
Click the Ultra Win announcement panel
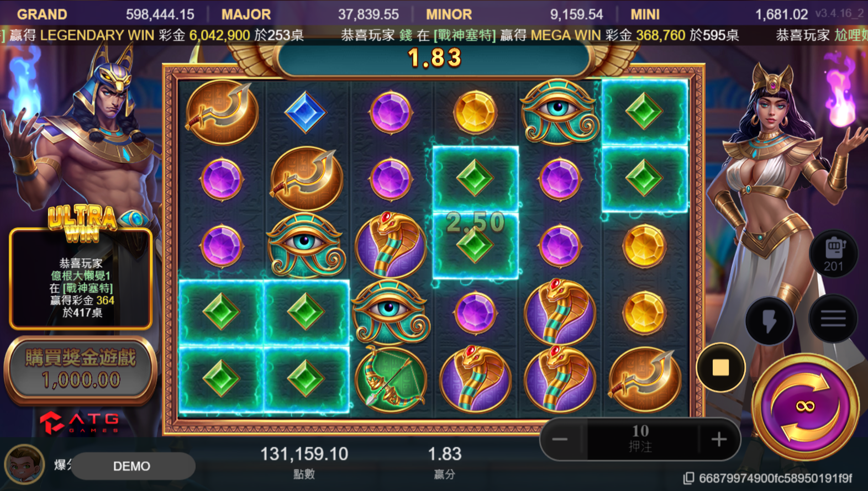(x=81, y=278)
